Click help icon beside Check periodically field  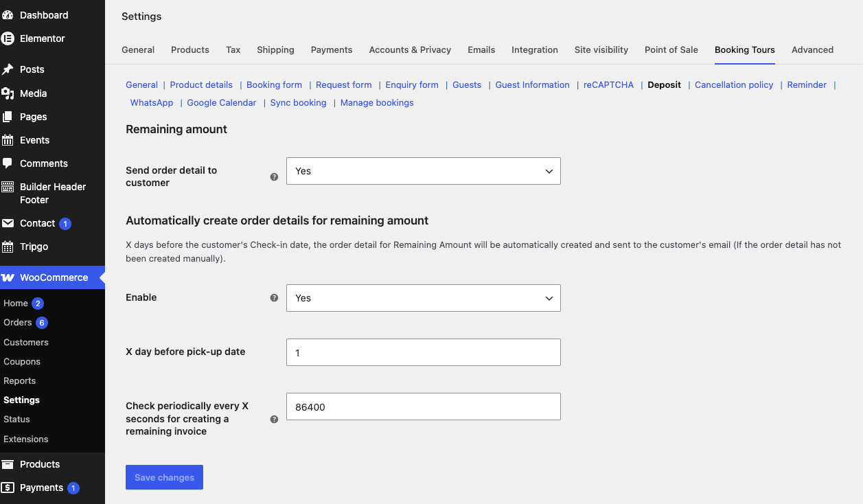[x=274, y=419]
